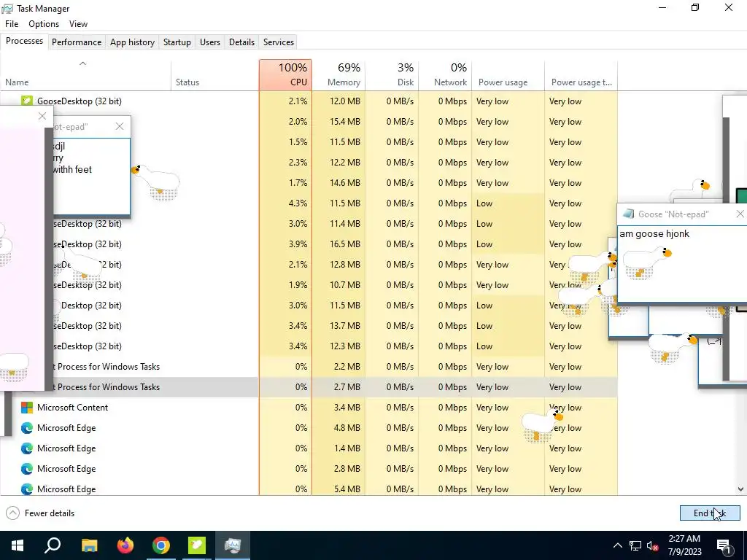Select the Microsoft Content process row
747x560 pixels.
tap(309, 407)
